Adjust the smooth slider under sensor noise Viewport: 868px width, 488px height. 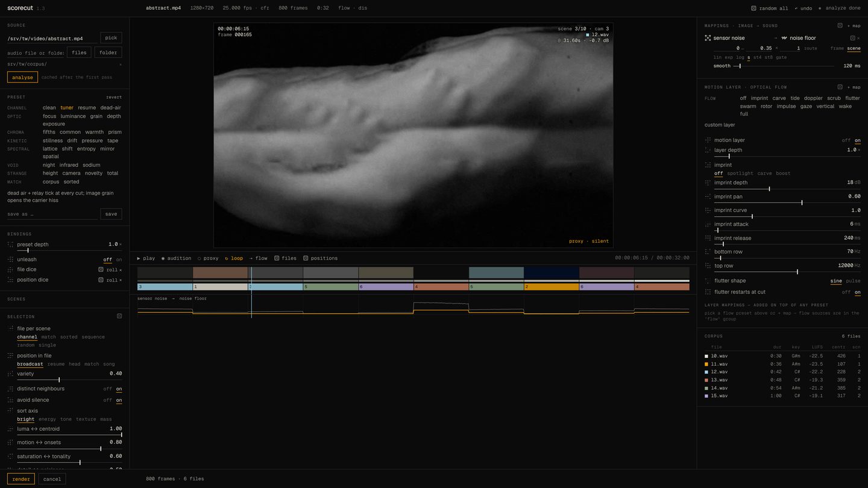point(784,66)
